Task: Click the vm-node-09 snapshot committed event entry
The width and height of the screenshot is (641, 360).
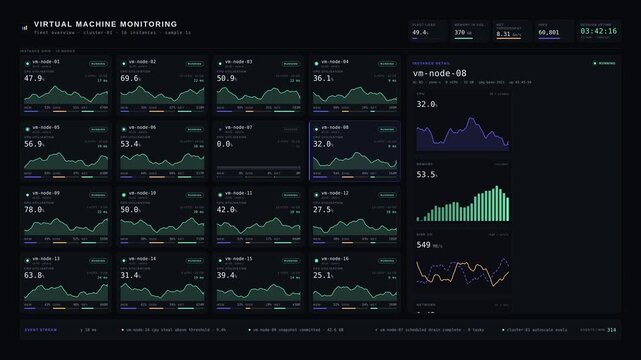Action: click(296, 330)
